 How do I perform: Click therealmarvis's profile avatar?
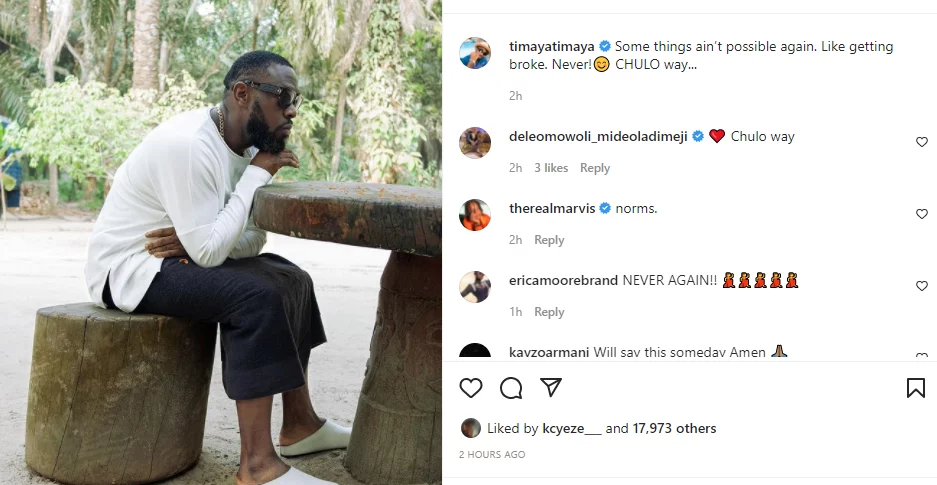(475, 215)
